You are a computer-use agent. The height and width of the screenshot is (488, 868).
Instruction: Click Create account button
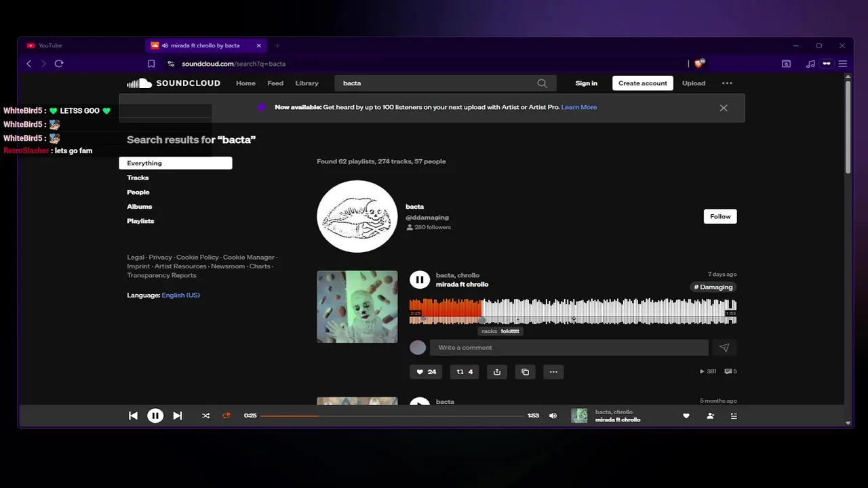[643, 83]
